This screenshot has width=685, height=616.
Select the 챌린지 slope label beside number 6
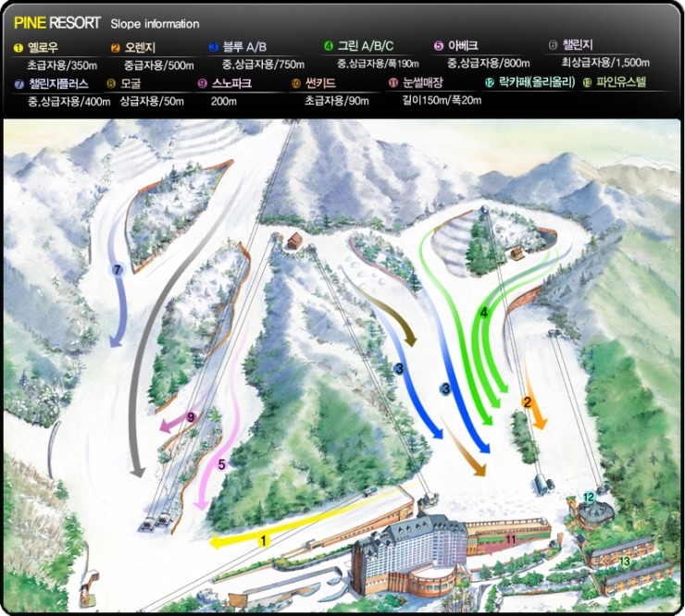[x=578, y=44]
